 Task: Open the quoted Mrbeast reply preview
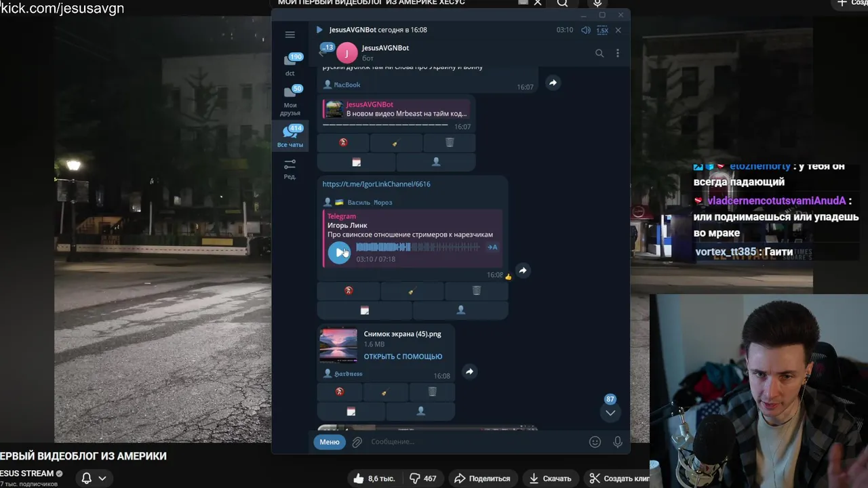[x=397, y=109]
